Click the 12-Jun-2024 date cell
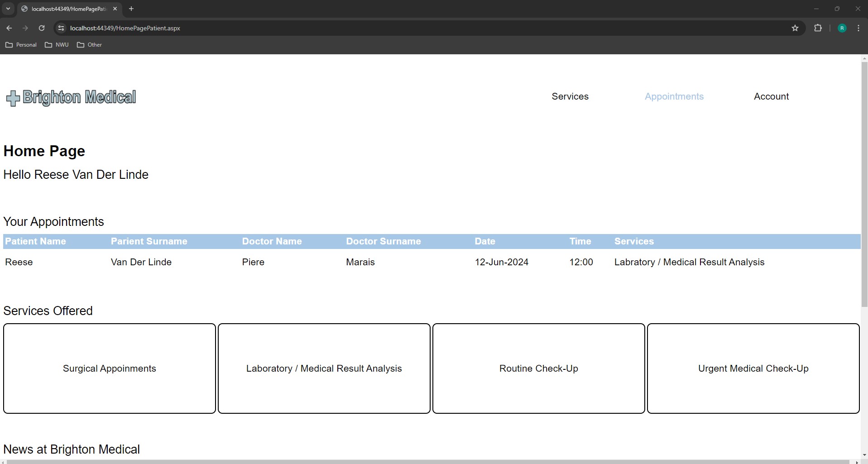 tap(502, 262)
